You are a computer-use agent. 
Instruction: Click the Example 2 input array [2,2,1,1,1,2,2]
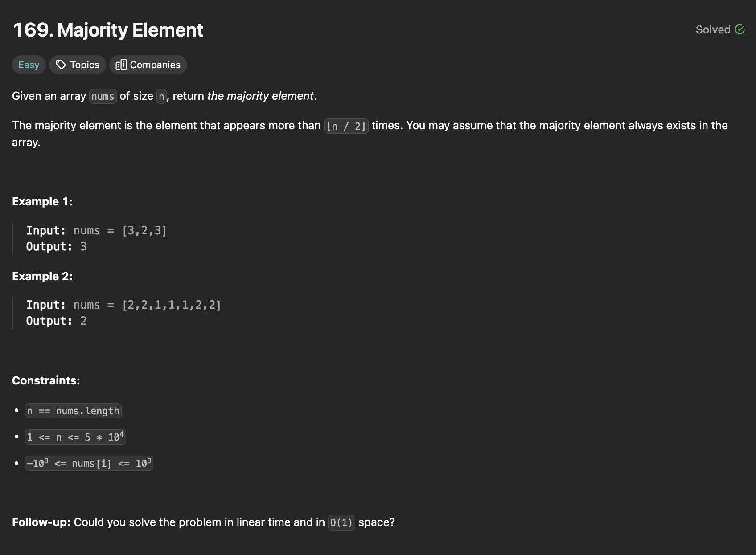pos(172,305)
